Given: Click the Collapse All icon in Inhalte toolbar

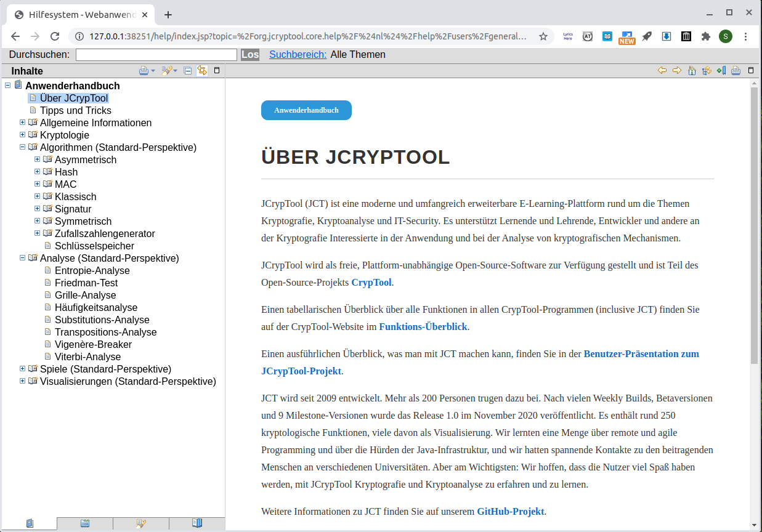Looking at the screenshot, I should 188,71.
